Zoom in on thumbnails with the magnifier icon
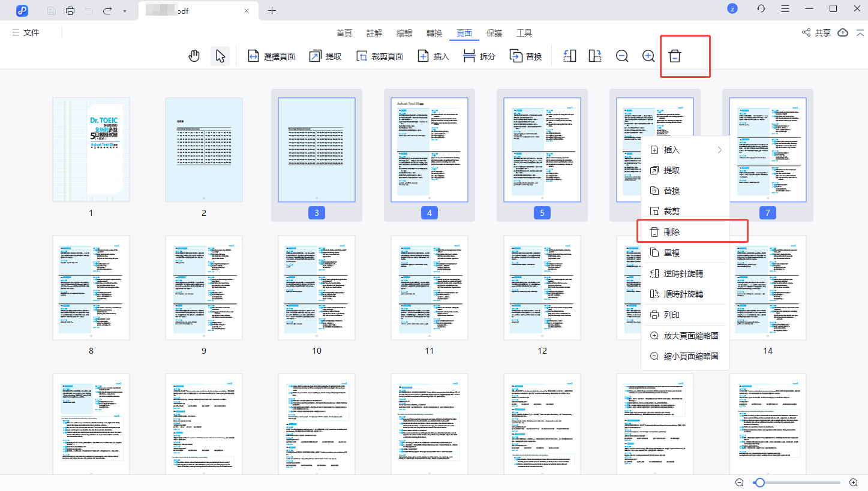The height and width of the screenshot is (491, 868). tap(648, 55)
